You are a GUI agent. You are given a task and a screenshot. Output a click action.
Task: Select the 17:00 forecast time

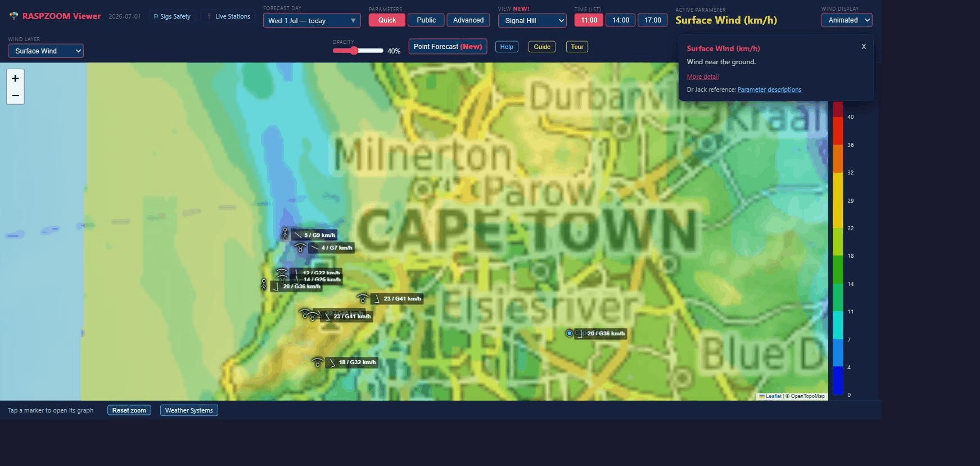(x=653, y=20)
